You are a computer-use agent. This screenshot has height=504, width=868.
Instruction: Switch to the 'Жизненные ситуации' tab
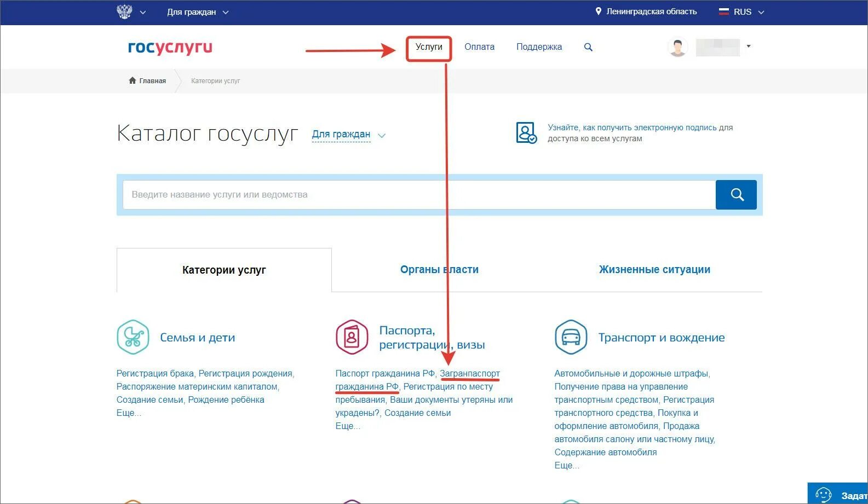pos(654,269)
